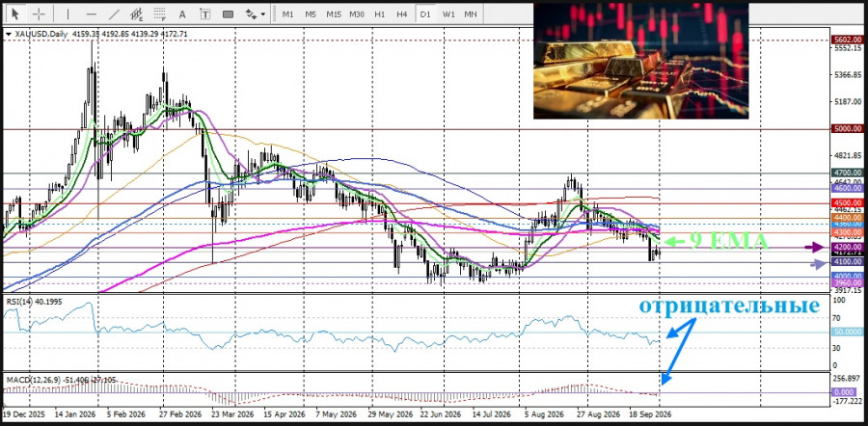
Task: Pick the equidistant channel tool
Action: point(136,14)
